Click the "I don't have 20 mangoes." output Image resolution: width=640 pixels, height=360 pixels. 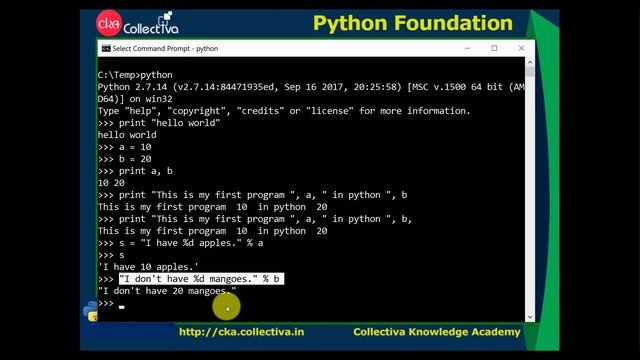coord(167,291)
